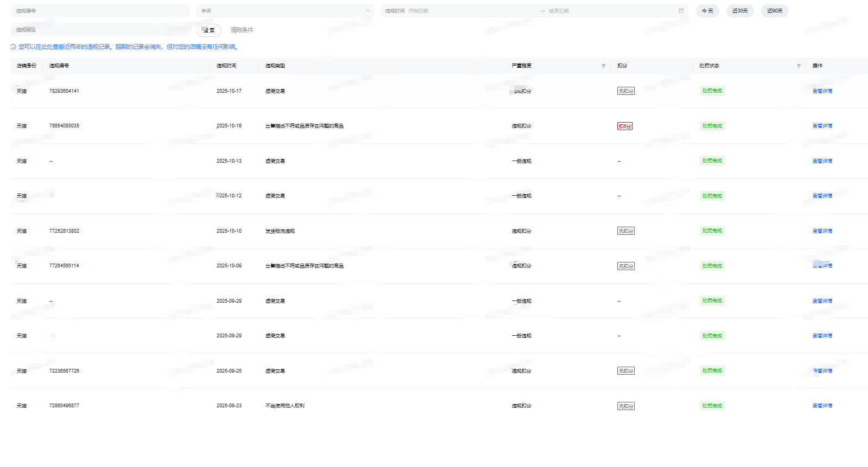Click the 违规类型 filter field
The image size is (868, 467).
(x=100, y=30)
